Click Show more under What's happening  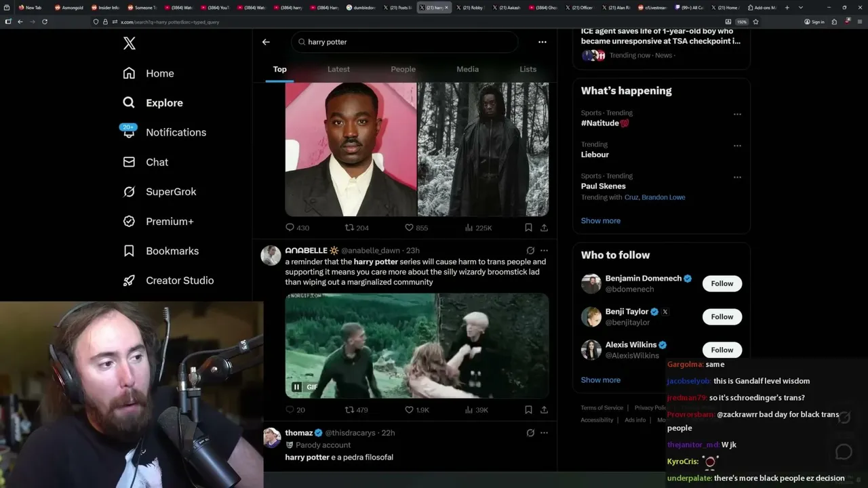601,220
